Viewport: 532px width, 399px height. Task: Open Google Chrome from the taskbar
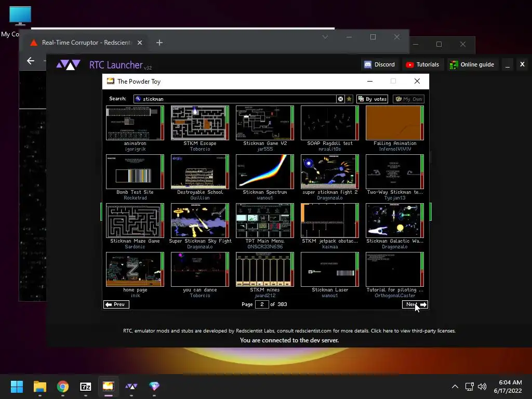tap(63, 387)
